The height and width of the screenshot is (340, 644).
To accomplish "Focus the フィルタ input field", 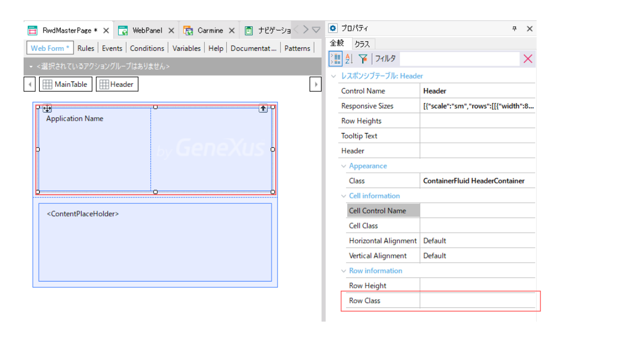I will coord(459,58).
